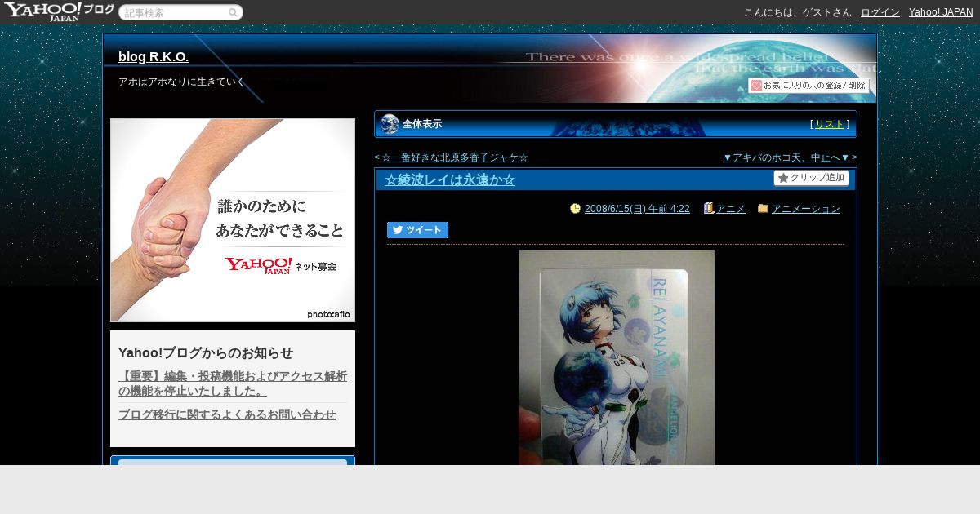Open 【重要】編集・投稿機能 notice link
The height and width of the screenshot is (514, 980).
233,383
